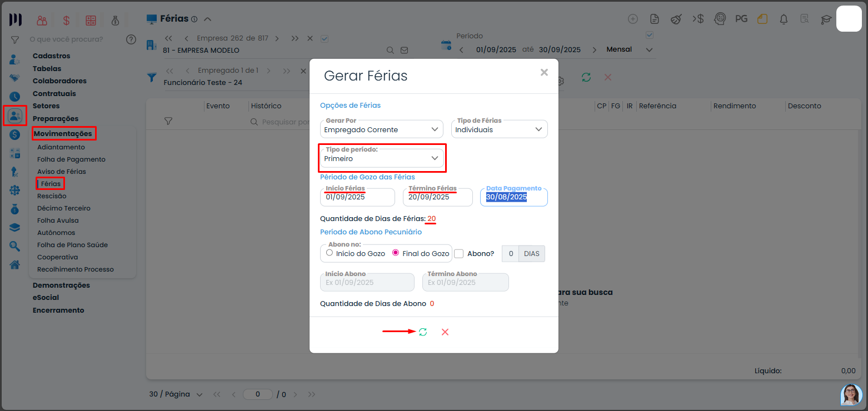Click the >$ icon in the top toolbar
This screenshot has height=411, width=868.
pos(698,19)
